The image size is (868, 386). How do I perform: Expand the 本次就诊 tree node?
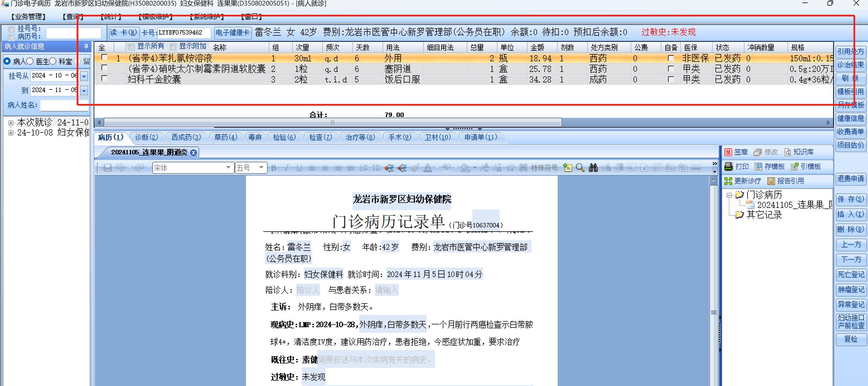[11, 123]
